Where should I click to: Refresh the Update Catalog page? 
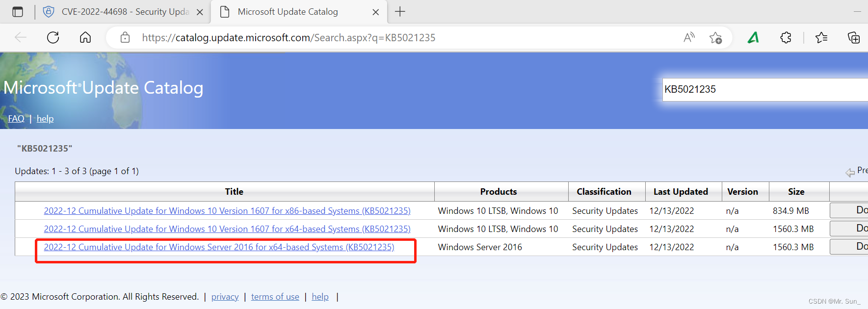(x=53, y=37)
